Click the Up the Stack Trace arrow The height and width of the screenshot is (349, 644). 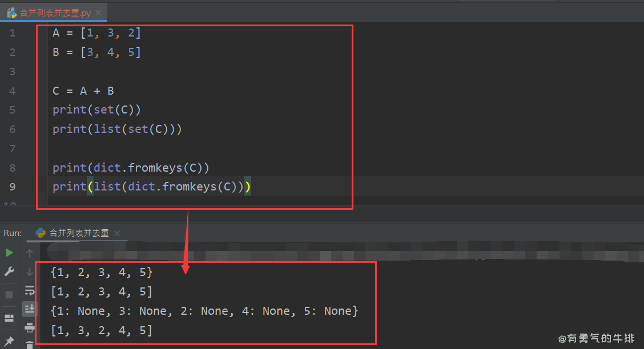[29, 253]
